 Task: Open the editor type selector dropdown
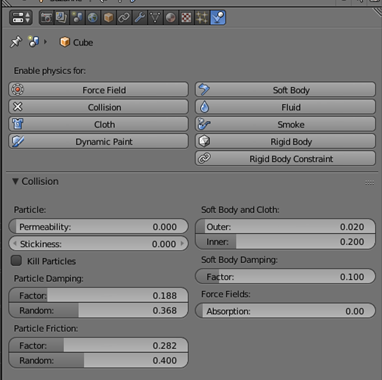tap(21, 18)
